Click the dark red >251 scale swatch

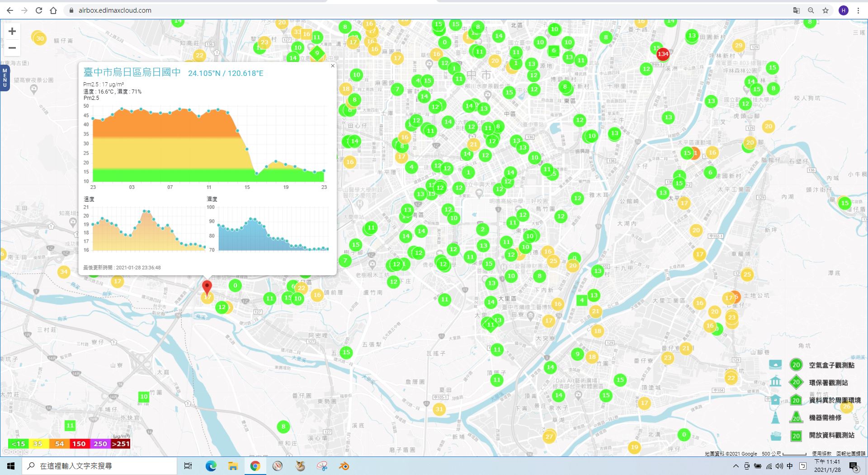pyautogui.click(x=121, y=444)
